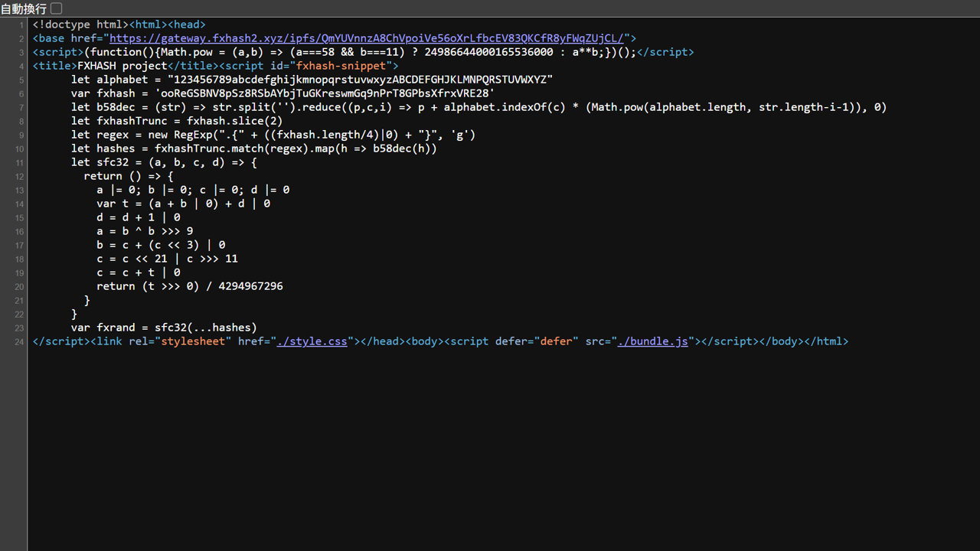Viewport: 980px width, 551px height.
Task: Click line number 11 in the gutter
Action: point(19,163)
